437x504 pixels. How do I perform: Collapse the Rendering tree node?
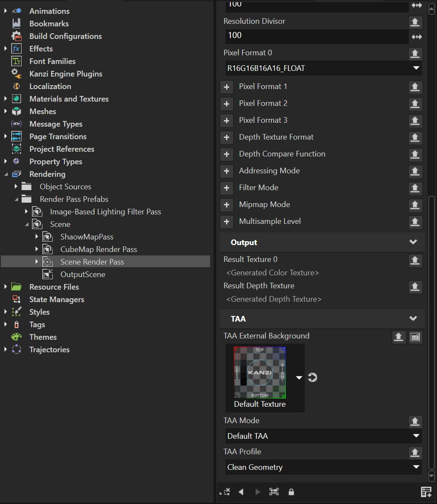6,174
